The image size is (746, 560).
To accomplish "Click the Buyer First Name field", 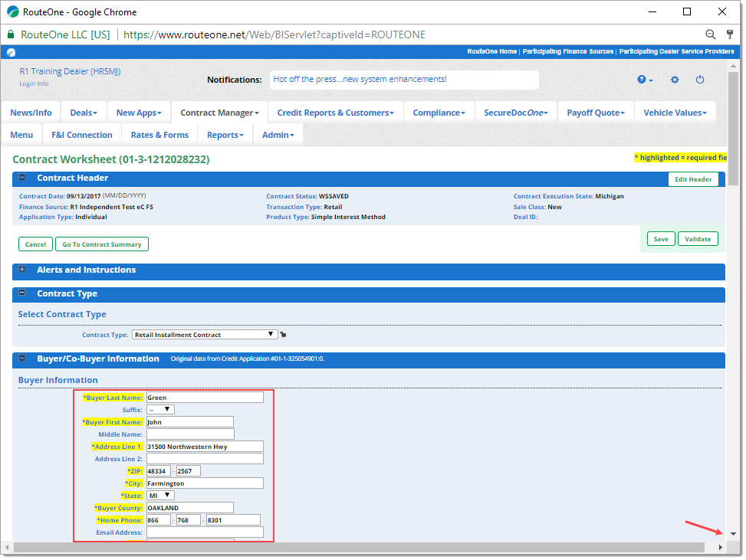I will (190, 421).
